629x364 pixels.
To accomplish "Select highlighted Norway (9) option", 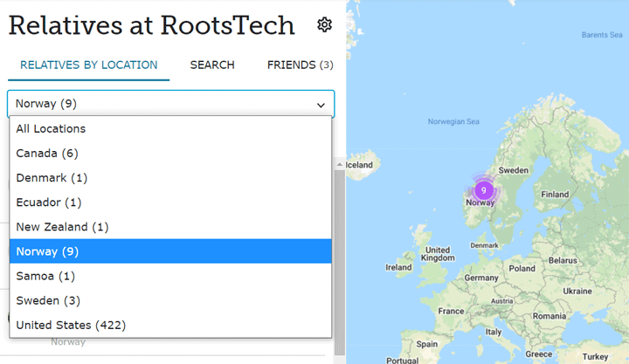I will click(x=170, y=251).
